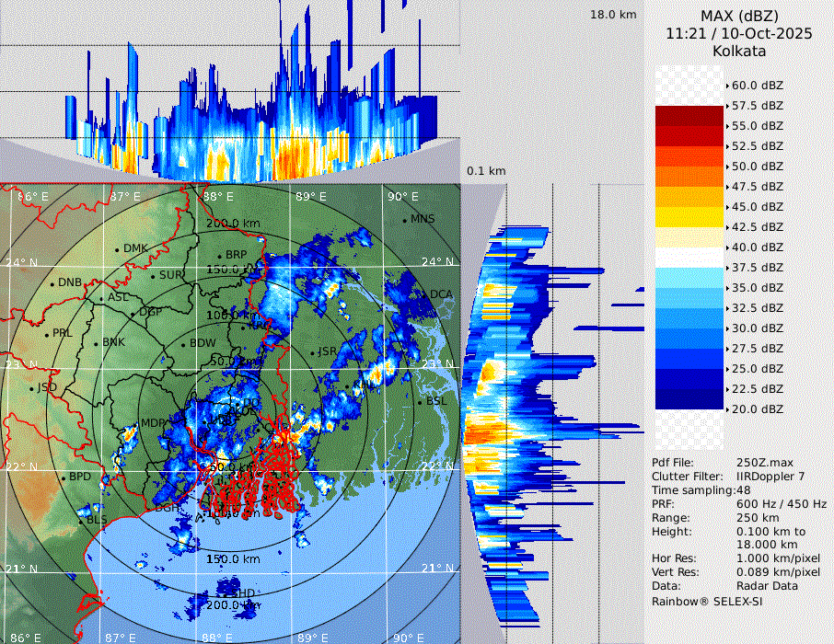Click the MDP station label

pyautogui.click(x=151, y=423)
